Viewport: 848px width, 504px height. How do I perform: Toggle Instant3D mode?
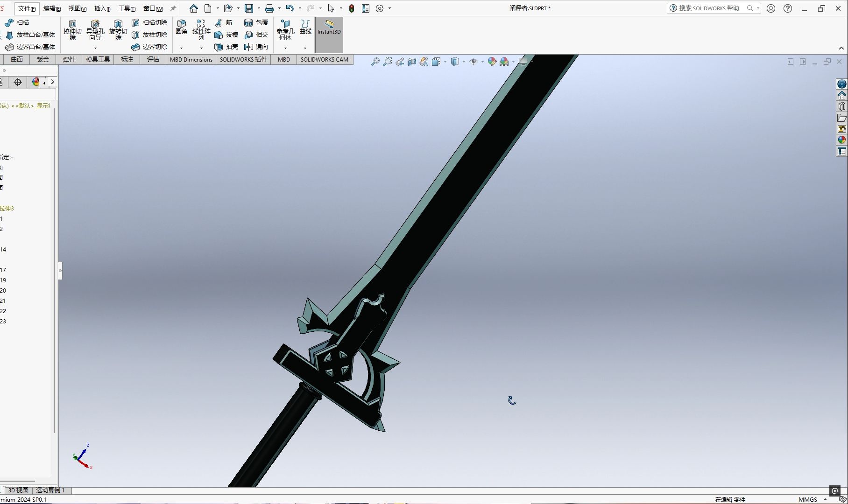click(329, 35)
